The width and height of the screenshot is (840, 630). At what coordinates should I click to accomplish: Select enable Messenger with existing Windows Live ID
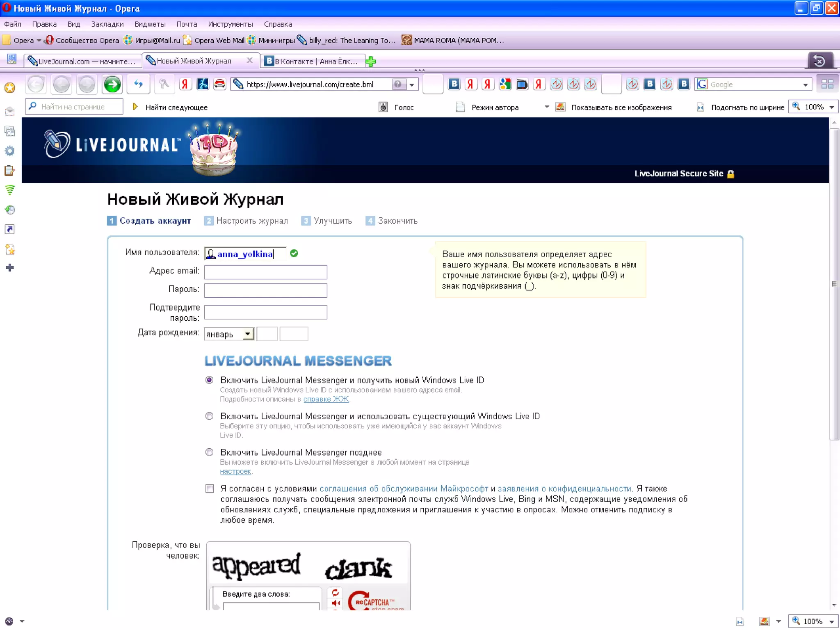pyautogui.click(x=209, y=416)
